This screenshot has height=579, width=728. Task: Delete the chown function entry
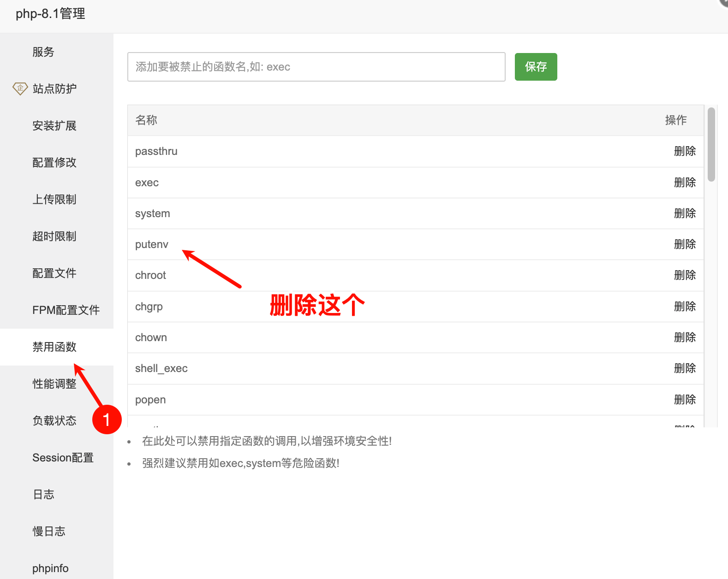(x=685, y=337)
